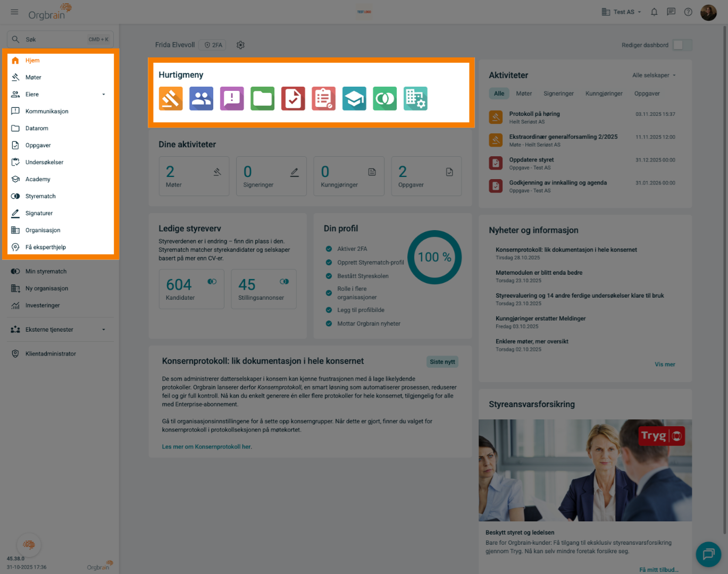Open the messages icon in the top bar
This screenshot has width=728, height=574.
click(x=671, y=12)
